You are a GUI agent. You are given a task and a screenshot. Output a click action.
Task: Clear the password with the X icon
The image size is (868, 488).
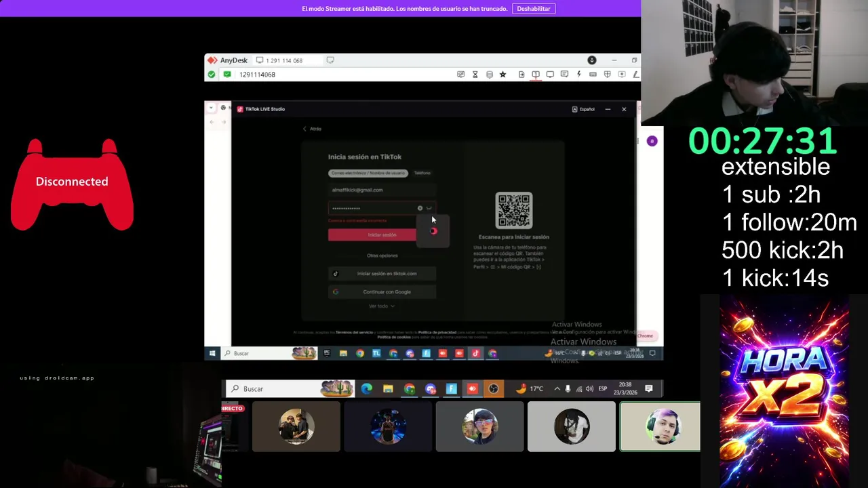tap(420, 208)
